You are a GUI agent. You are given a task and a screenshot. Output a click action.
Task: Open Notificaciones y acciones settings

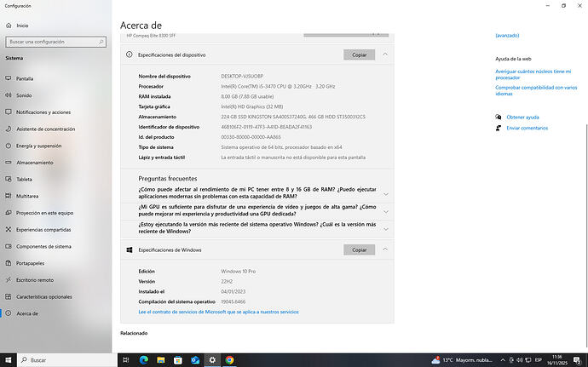tap(43, 112)
